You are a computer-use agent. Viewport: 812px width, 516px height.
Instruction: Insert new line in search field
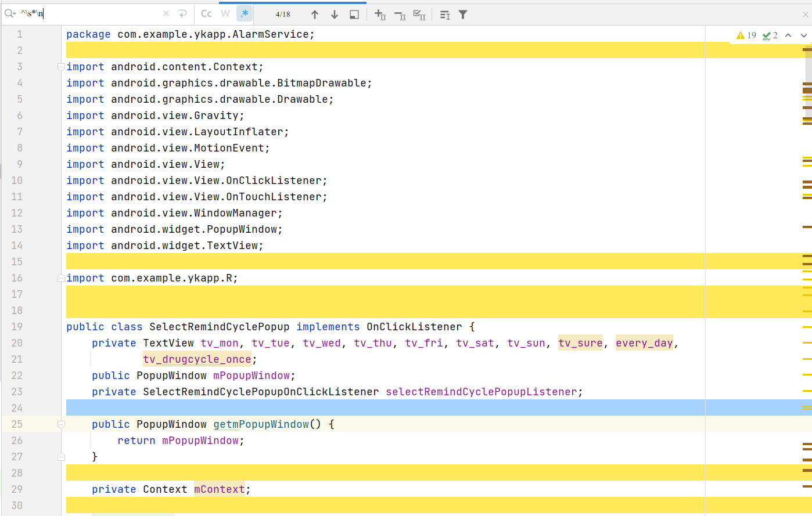tap(183, 14)
